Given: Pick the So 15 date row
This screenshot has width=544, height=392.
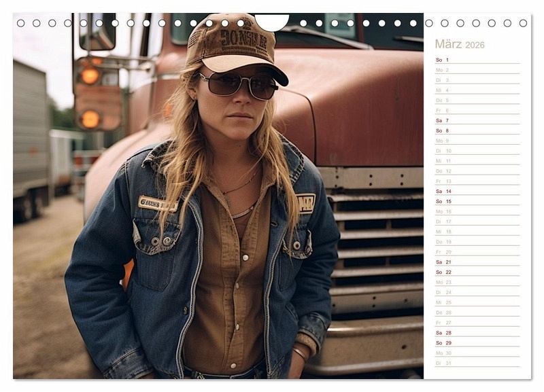Looking at the screenshot, I should pos(477,201).
